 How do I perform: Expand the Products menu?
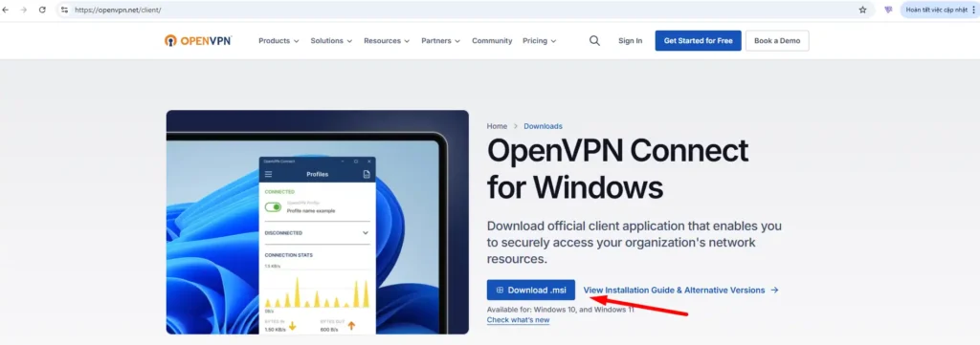pyautogui.click(x=278, y=40)
